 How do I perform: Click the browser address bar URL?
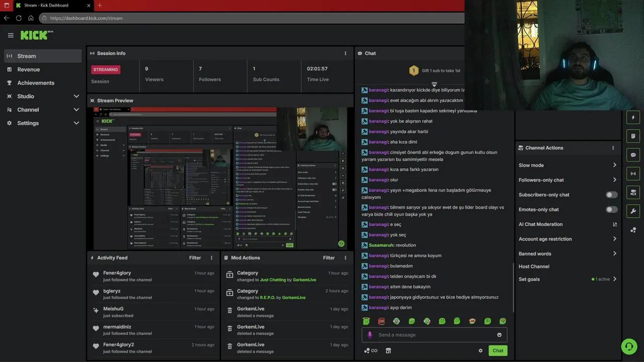coord(86,18)
